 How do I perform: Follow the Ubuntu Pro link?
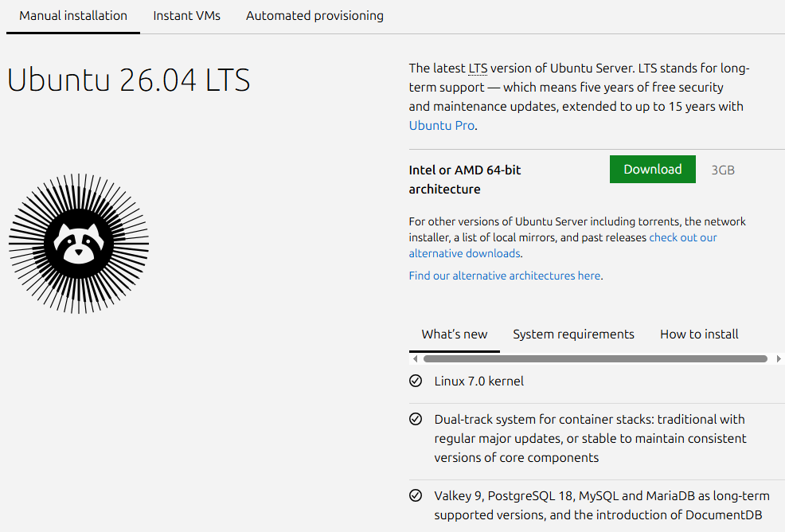pos(442,125)
